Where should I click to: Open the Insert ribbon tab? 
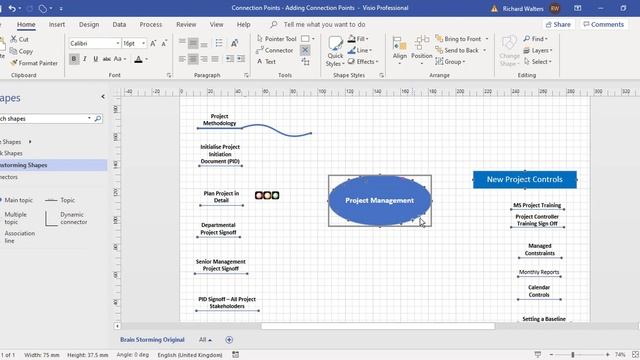pyautogui.click(x=57, y=24)
